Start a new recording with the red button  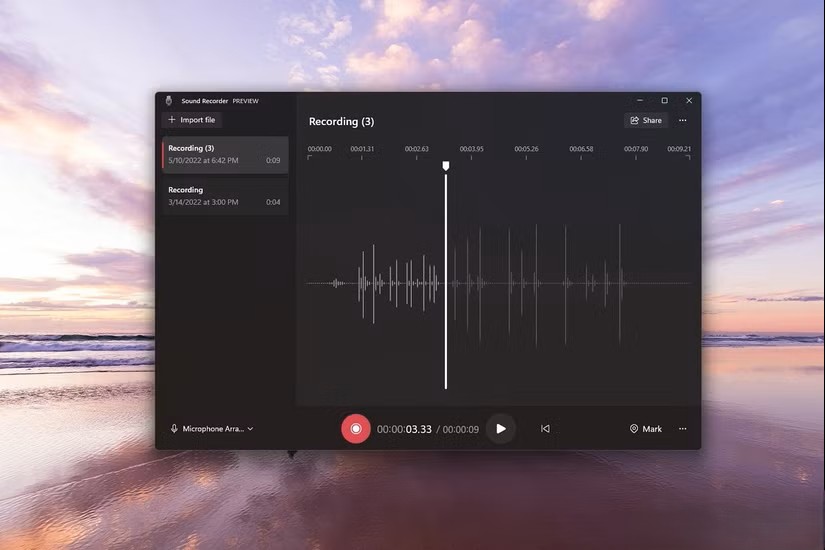point(356,429)
